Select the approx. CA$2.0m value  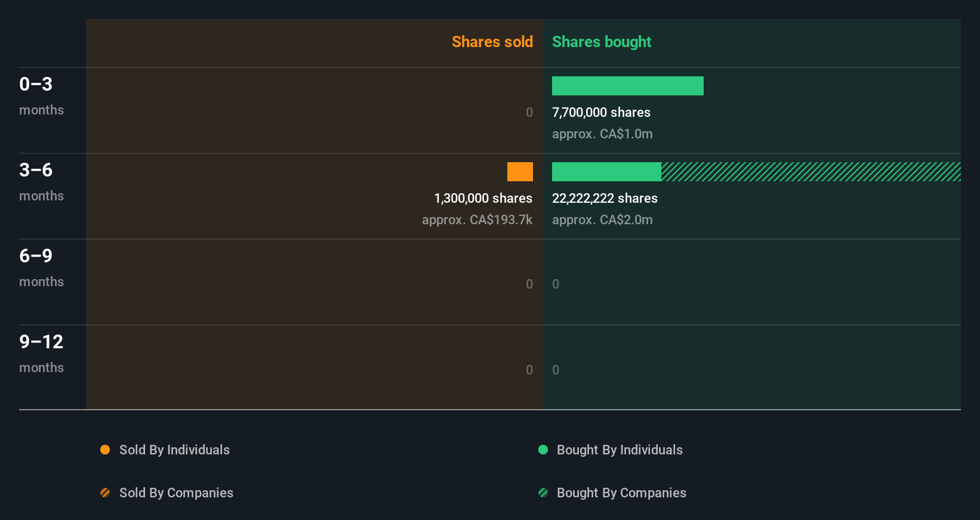pos(602,219)
